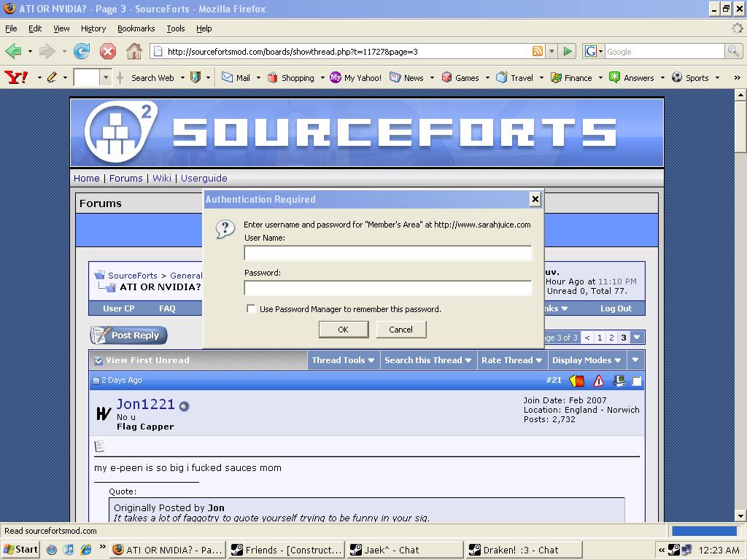
Task: Click the green Go arrow button
Action: (568, 51)
